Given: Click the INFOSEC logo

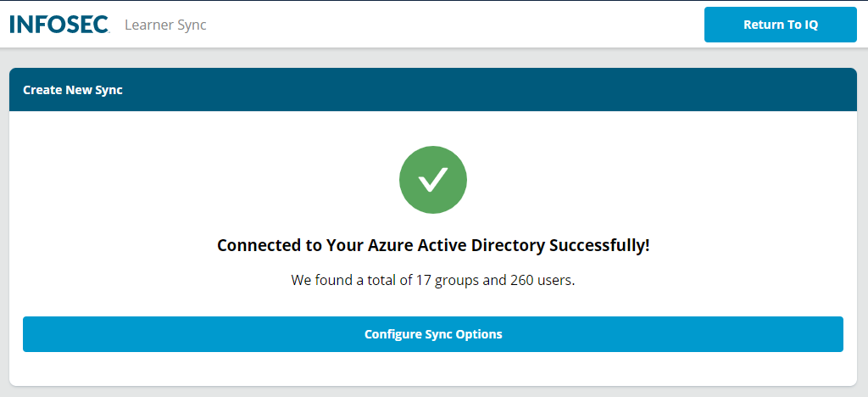Looking at the screenshot, I should 59,25.
